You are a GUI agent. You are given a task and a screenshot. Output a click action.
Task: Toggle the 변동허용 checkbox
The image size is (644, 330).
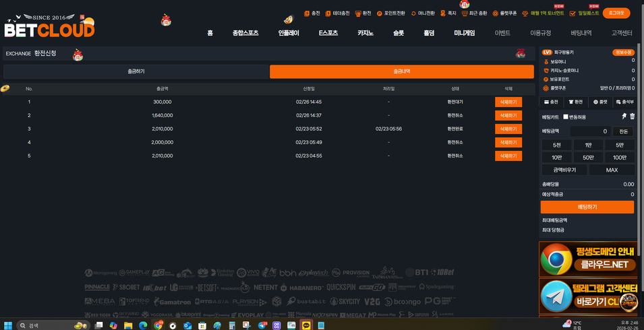[566, 117]
